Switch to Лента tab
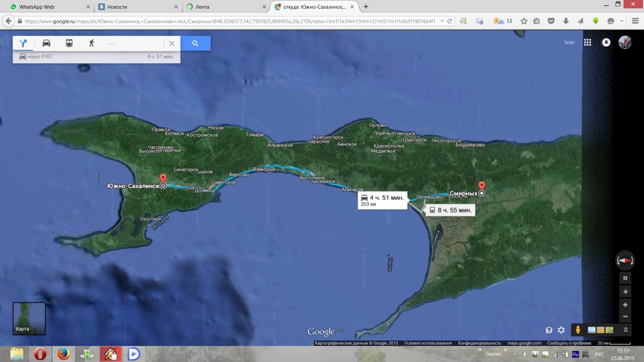This screenshot has width=644, height=362. pos(225,7)
